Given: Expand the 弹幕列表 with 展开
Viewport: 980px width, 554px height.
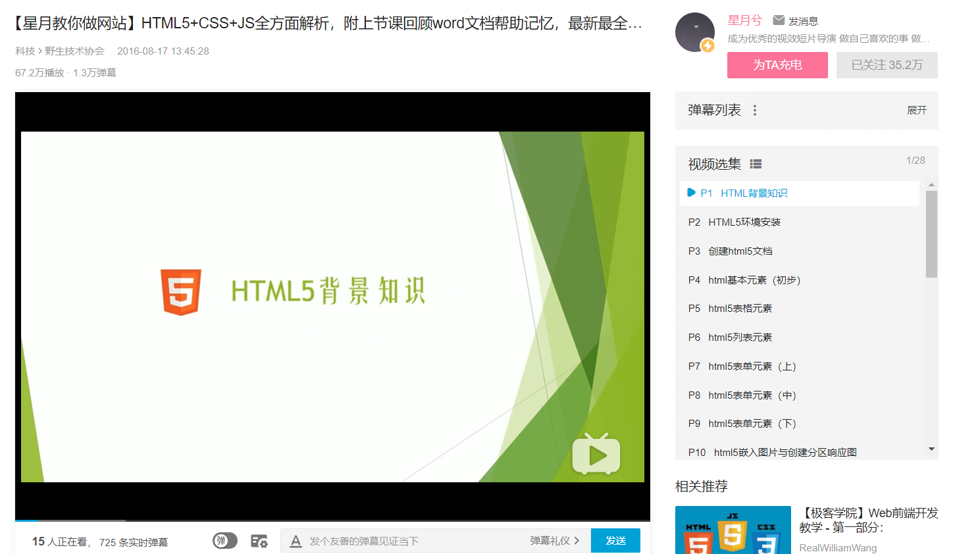Looking at the screenshot, I should [916, 111].
